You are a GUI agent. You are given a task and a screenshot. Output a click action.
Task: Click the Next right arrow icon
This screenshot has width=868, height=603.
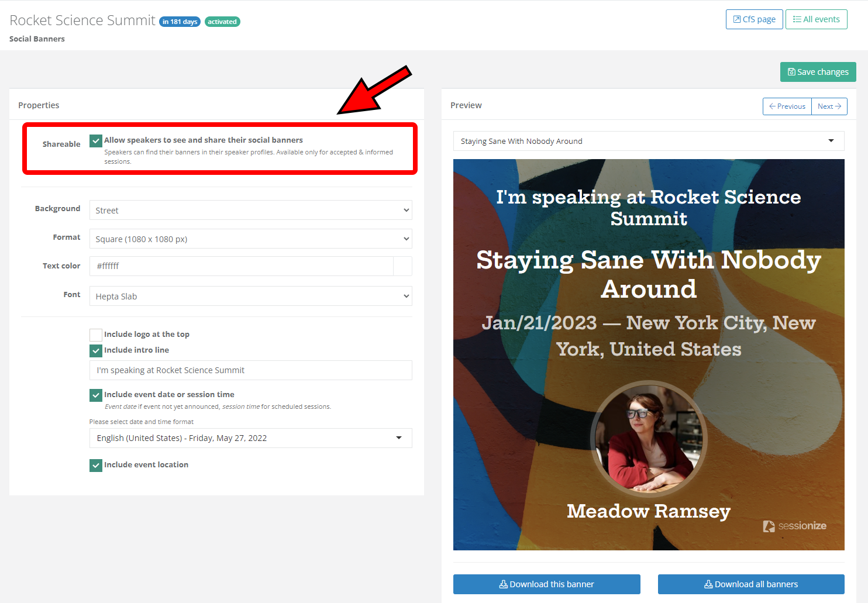(x=838, y=106)
